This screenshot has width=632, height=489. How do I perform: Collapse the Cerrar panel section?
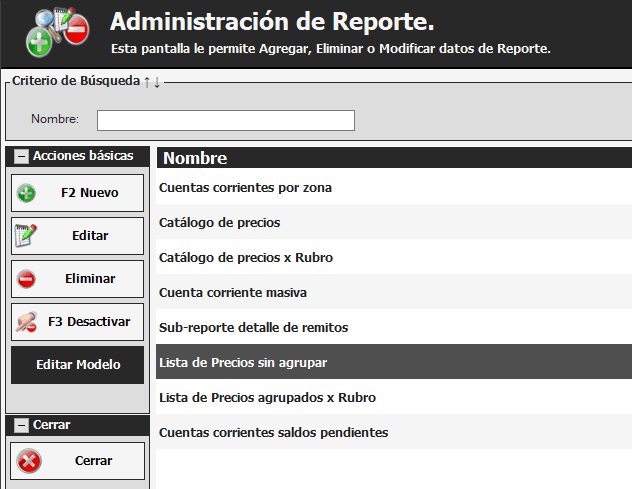click(20, 425)
